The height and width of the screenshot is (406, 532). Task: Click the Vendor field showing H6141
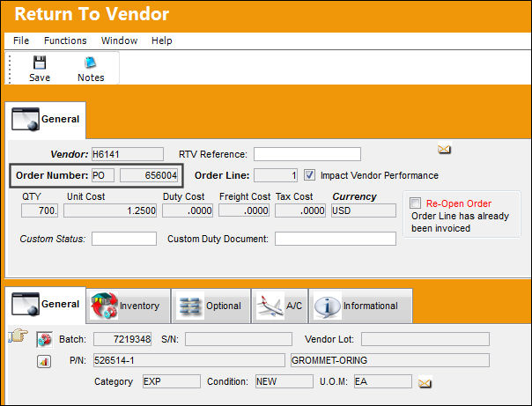click(127, 154)
